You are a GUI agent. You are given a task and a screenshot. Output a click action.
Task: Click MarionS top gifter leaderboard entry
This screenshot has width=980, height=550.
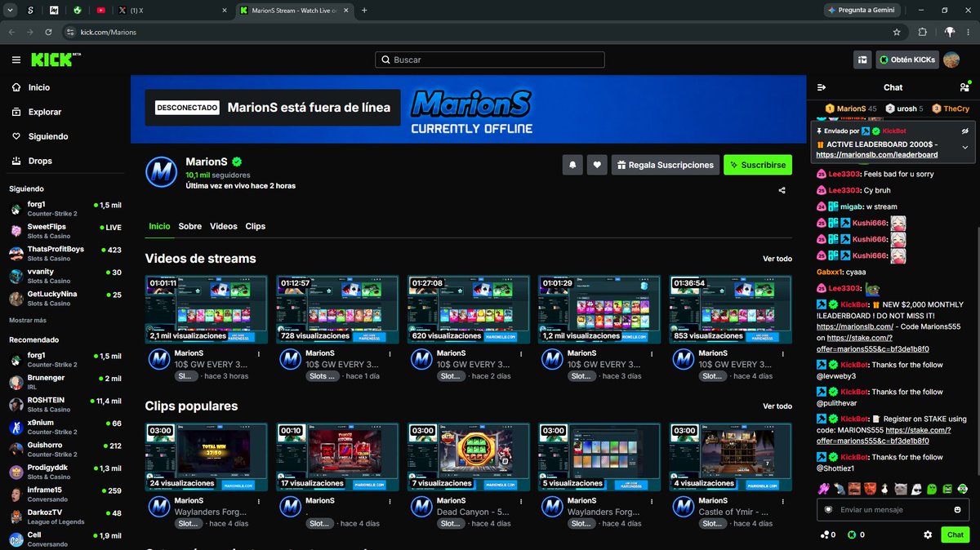click(x=851, y=109)
